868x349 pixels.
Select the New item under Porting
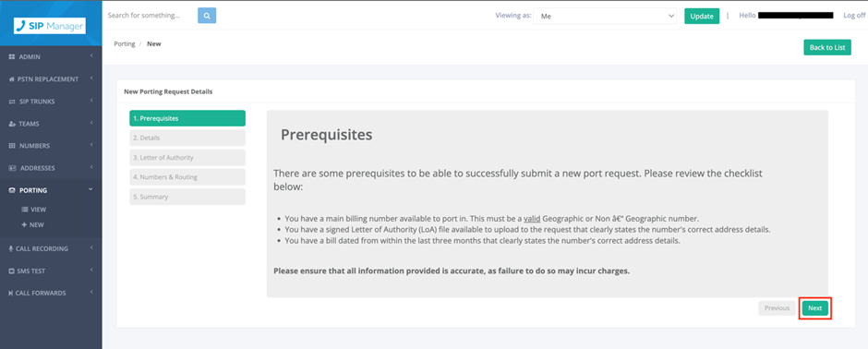click(x=32, y=225)
